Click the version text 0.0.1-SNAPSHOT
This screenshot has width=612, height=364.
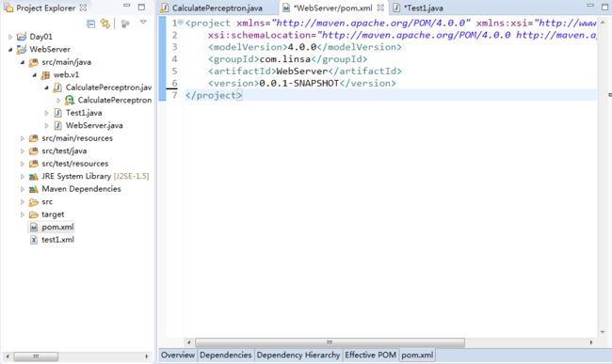click(299, 83)
